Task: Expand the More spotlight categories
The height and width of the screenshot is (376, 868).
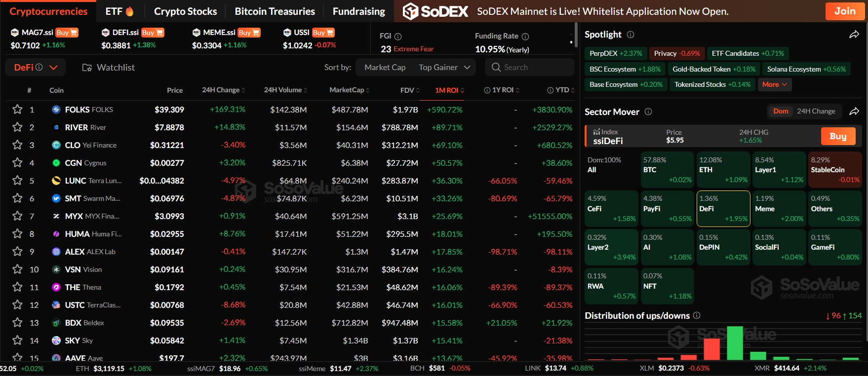Action: pyautogui.click(x=774, y=85)
